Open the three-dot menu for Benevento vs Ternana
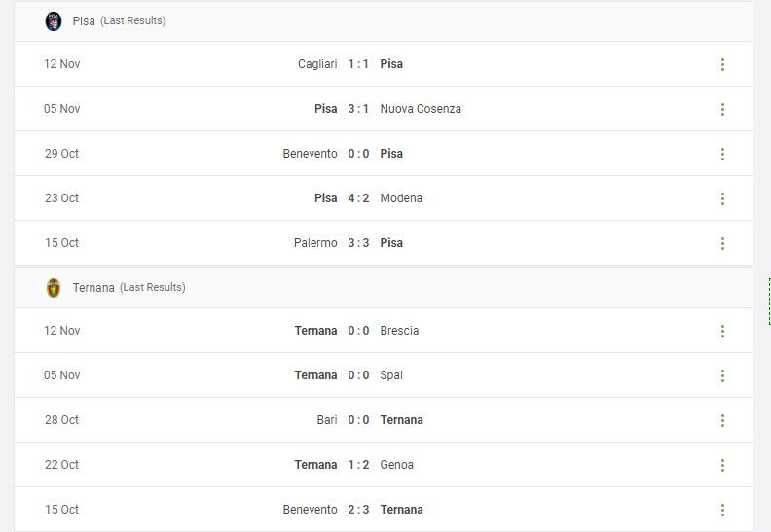The image size is (771, 532). (722, 510)
